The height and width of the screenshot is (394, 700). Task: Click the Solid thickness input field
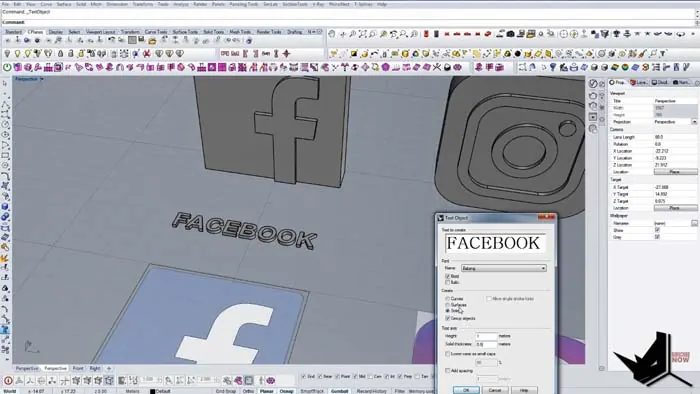tap(486, 344)
